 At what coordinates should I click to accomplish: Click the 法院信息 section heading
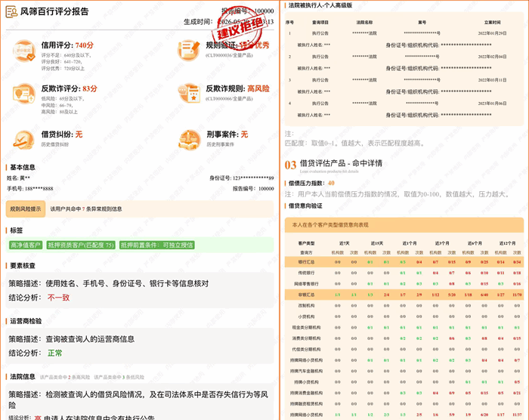coord(23,376)
